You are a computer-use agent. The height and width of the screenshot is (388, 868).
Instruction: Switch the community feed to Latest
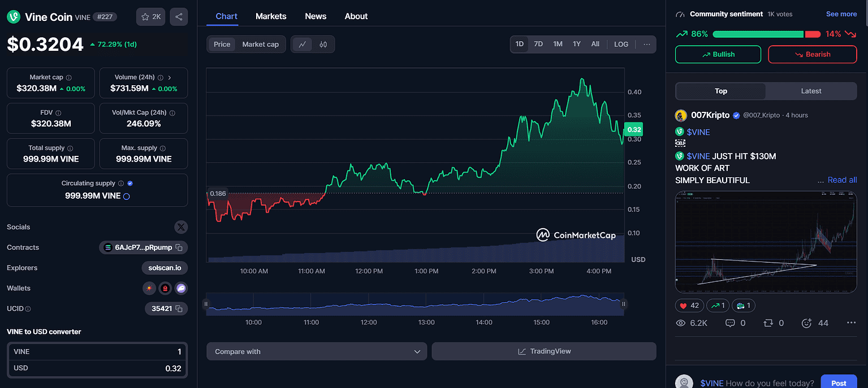coord(811,91)
